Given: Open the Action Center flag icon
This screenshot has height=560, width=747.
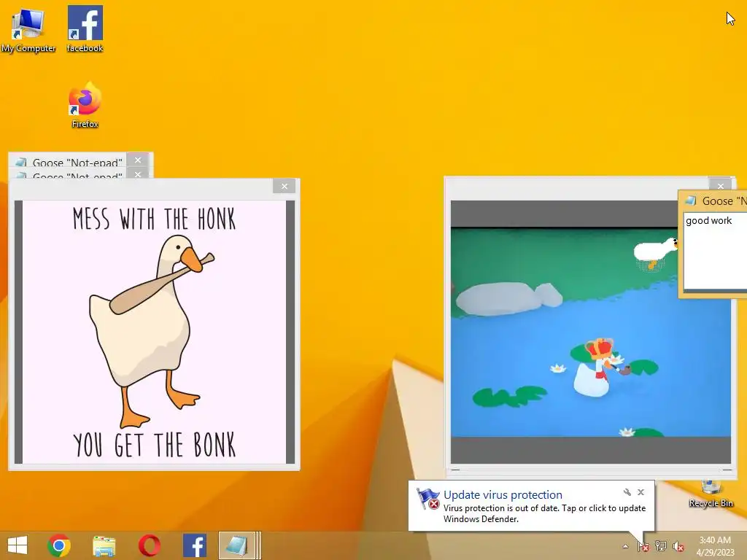Looking at the screenshot, I should click(643, 546).
